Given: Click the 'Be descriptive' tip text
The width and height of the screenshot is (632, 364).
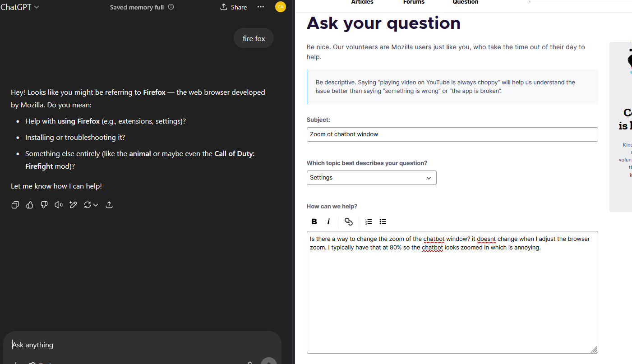Looking at the screenshot, I should [x=445, y=87].
